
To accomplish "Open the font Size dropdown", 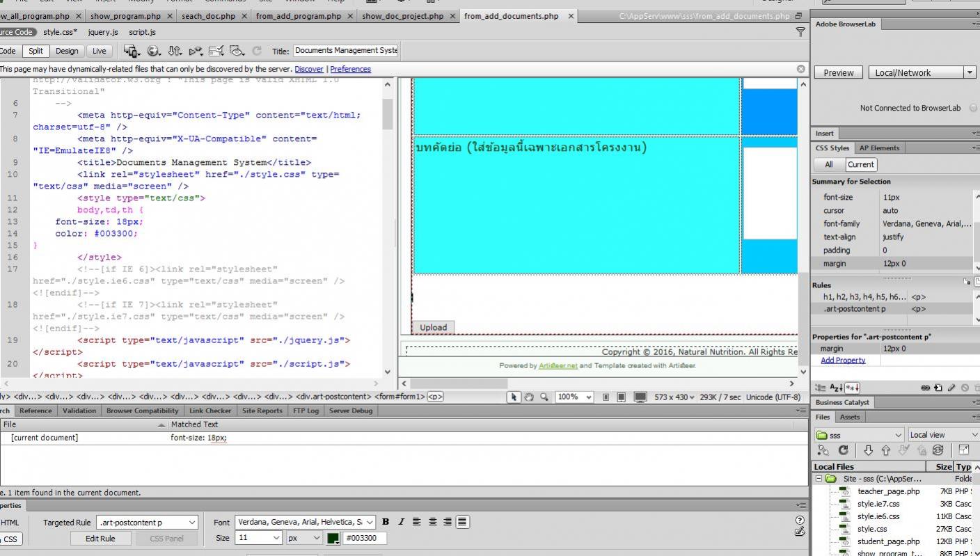I will tap(259, 538).
